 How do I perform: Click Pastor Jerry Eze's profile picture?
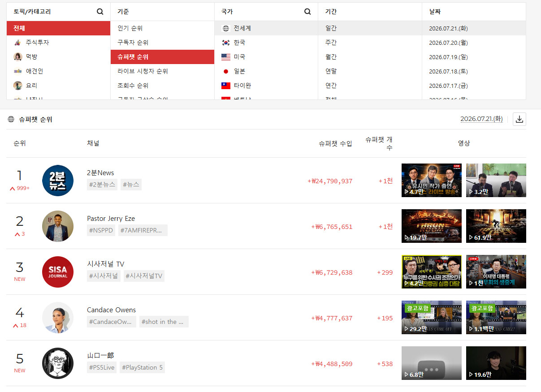pos(58,226)
